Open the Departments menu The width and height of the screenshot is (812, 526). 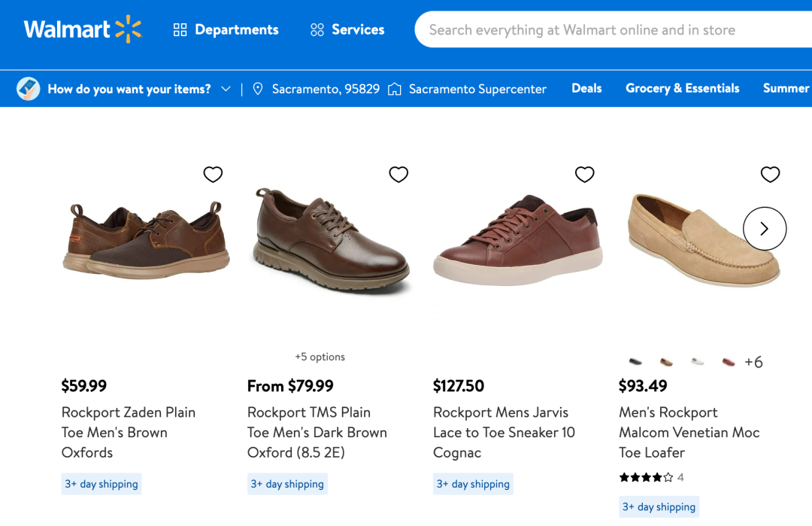(x=226, y=29)
